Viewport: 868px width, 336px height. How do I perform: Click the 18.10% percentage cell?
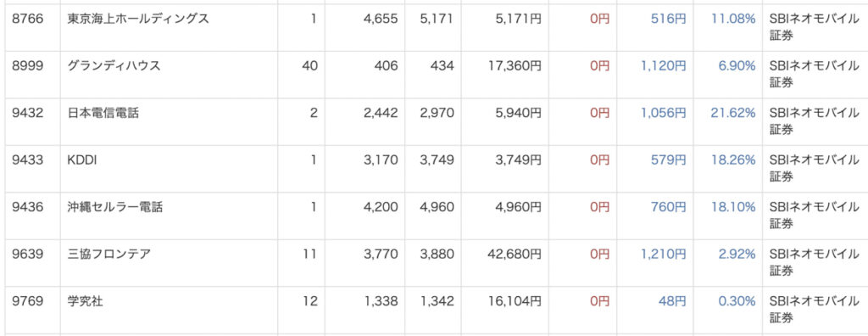[733, 207]
